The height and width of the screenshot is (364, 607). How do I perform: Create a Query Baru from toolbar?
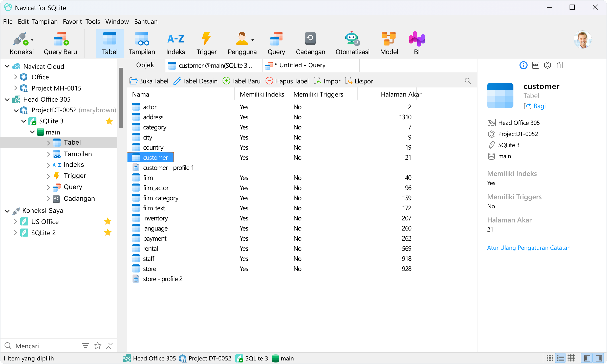[x=60, y=43]
